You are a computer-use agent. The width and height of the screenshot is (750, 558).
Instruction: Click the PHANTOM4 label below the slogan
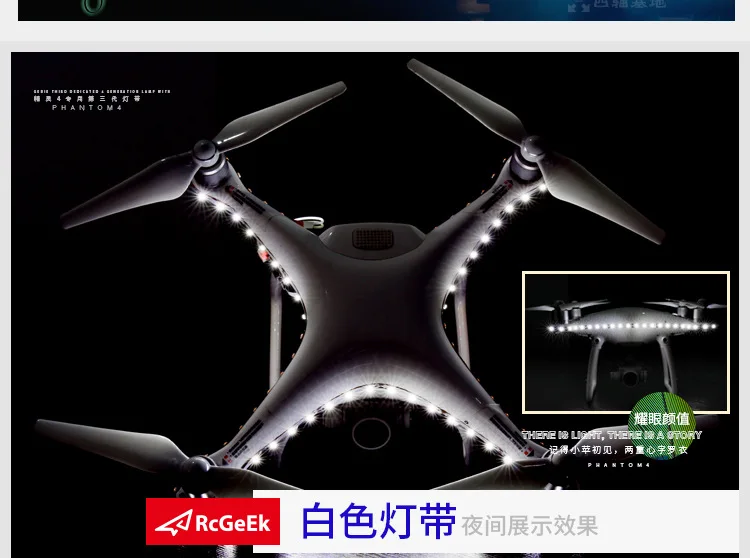618,465
